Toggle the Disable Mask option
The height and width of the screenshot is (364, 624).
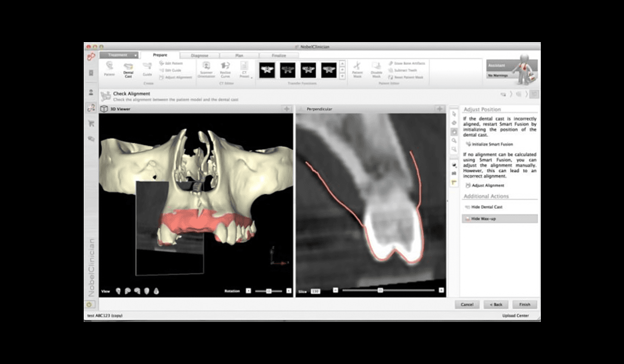(x=376, y=68)
